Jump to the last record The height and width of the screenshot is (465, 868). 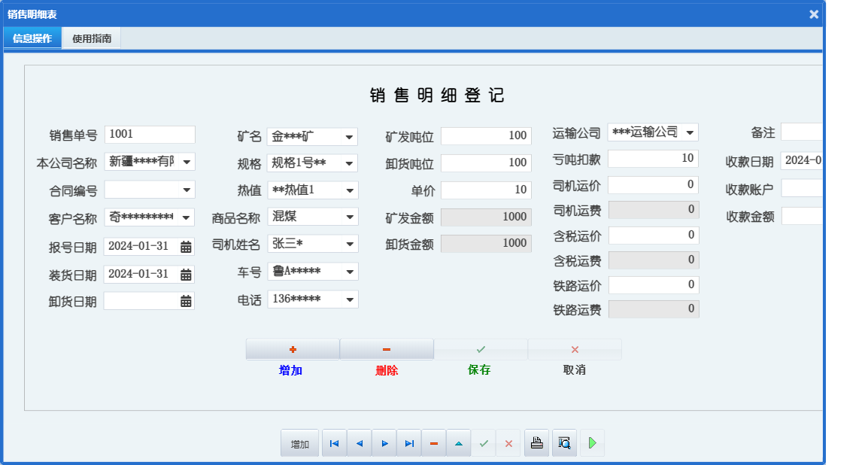pyautogui.click(x=408, y=443)
